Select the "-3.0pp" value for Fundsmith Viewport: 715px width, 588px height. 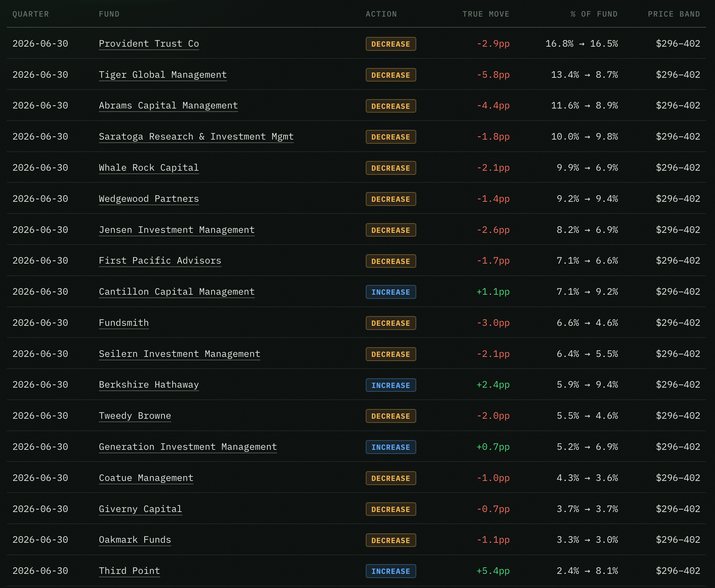493,323
